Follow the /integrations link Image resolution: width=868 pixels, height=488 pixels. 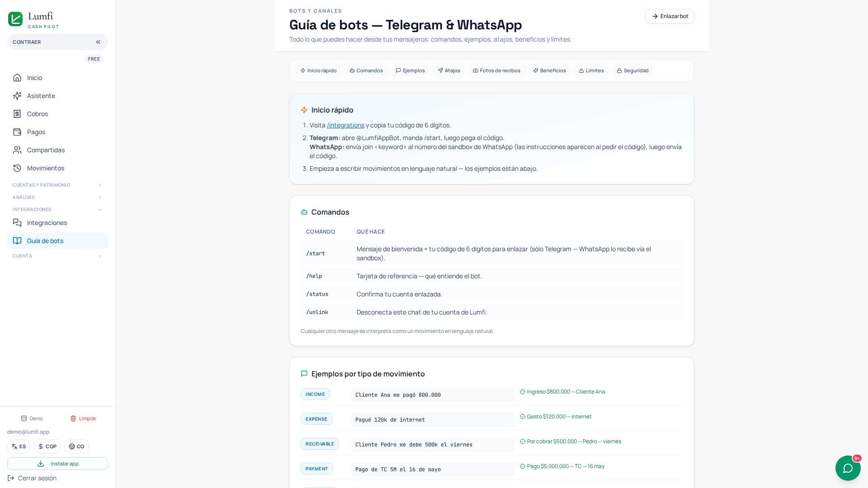click(345, 125)
